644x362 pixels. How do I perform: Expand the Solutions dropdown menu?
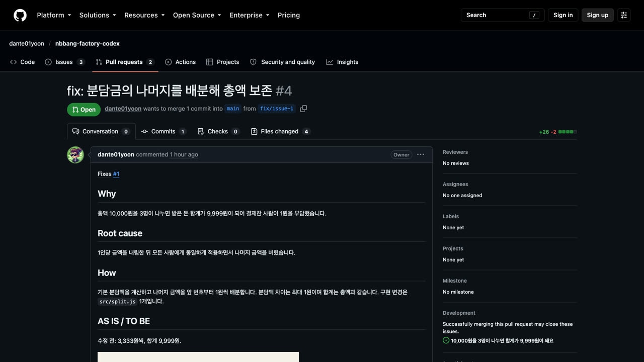(x=98, y=15)
